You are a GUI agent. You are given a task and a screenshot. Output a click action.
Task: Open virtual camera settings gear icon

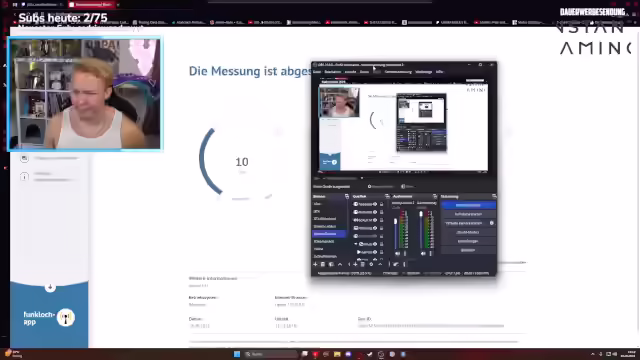click(x=492, y=223)
